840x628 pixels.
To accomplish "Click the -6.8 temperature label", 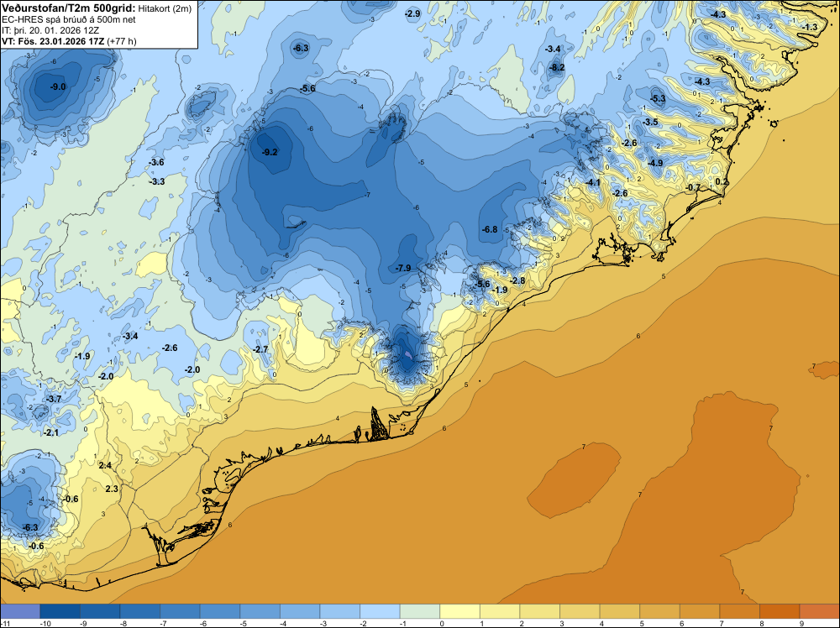I will pyautogui.click(x=490, y=229).
